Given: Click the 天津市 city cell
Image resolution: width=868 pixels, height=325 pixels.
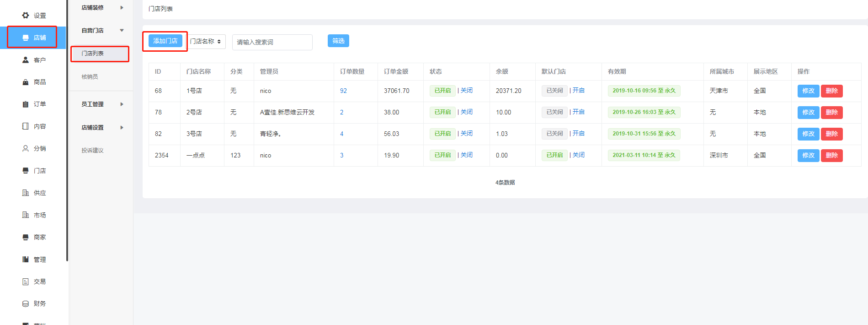Looking at the screenshot, I should click(719, 91).
